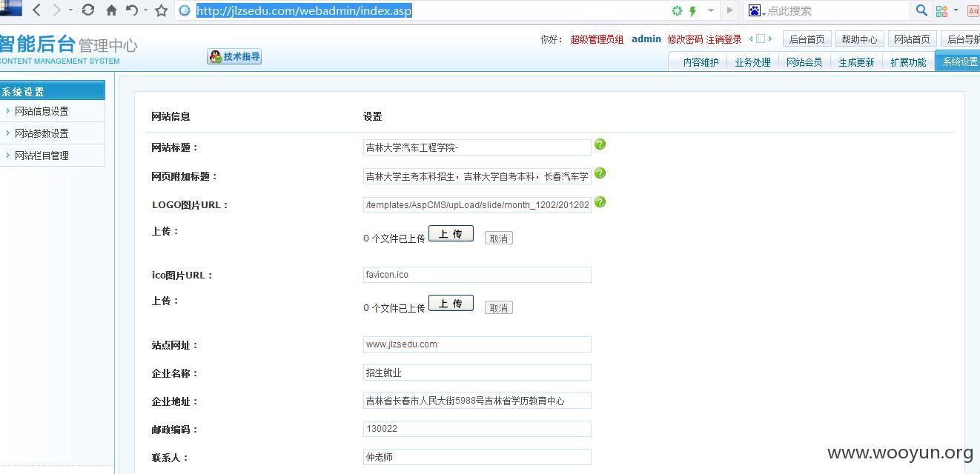Image resolution: width=980 pixels, height=474 pixels.
Task: Click the 修改密码 link
Action: [685, 39]
